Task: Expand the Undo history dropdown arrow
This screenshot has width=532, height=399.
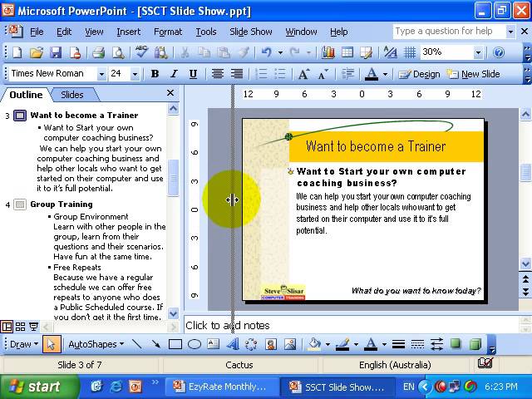Action: (280, 52)
